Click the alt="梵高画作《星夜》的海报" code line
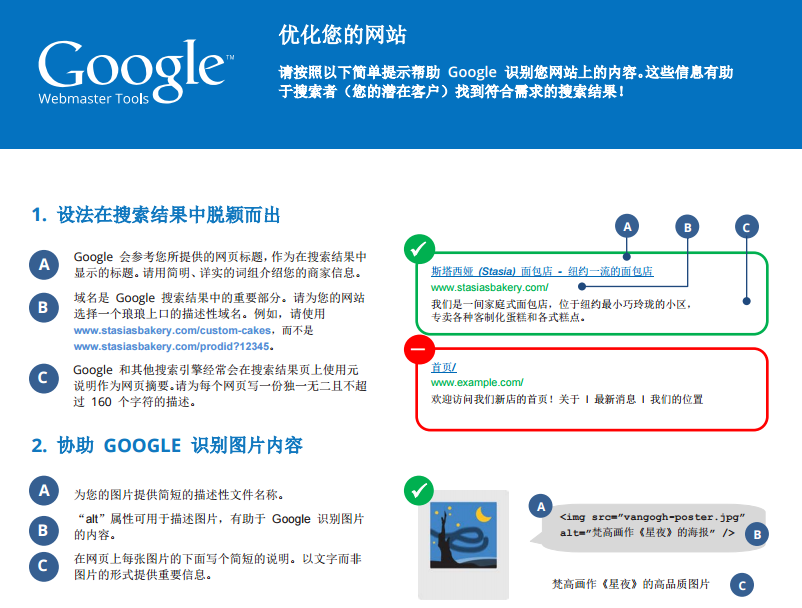The image size is (802, 608). [647, 532]
